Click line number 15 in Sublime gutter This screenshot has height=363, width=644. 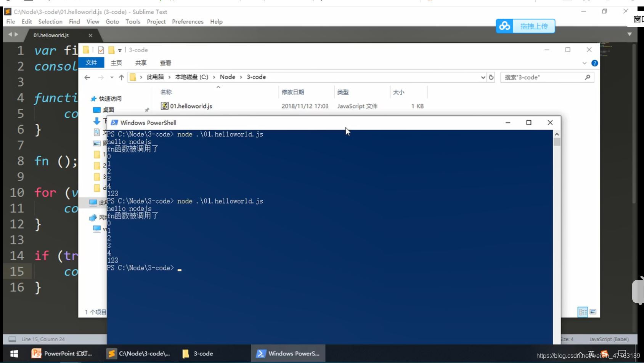[x=17, y=272]
